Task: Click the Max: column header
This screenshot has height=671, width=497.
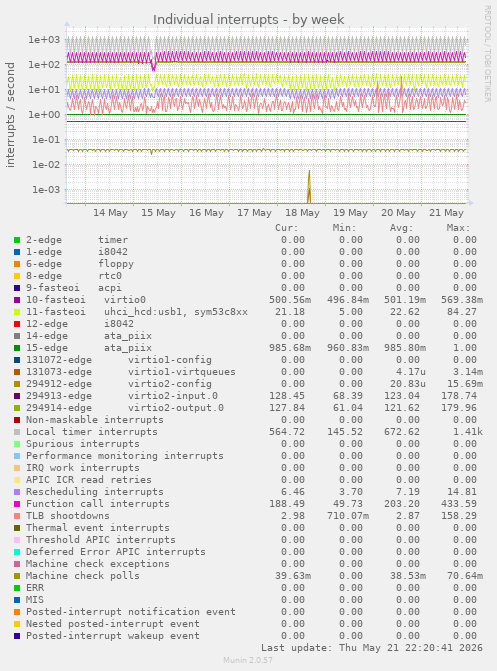Action: 458,228
